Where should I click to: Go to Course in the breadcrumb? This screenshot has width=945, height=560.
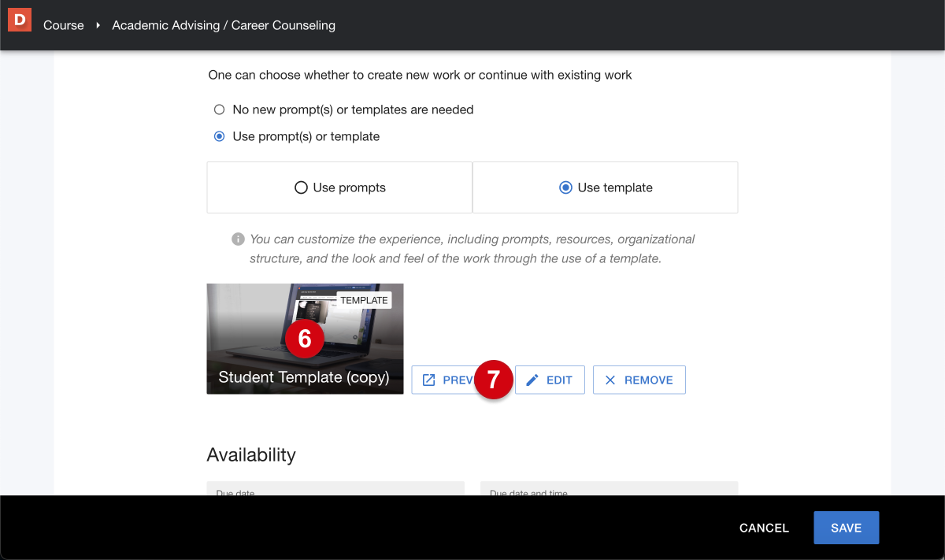[x=64, y=25]
